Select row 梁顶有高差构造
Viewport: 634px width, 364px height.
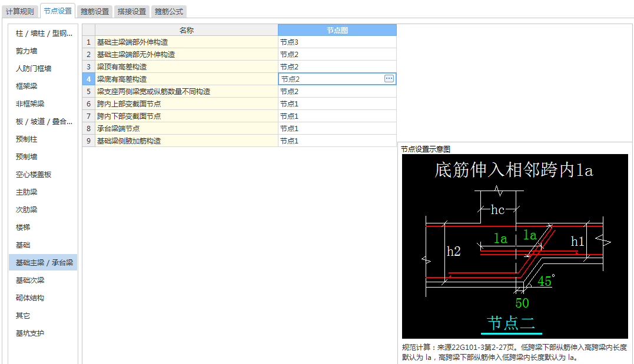[187, 66]
